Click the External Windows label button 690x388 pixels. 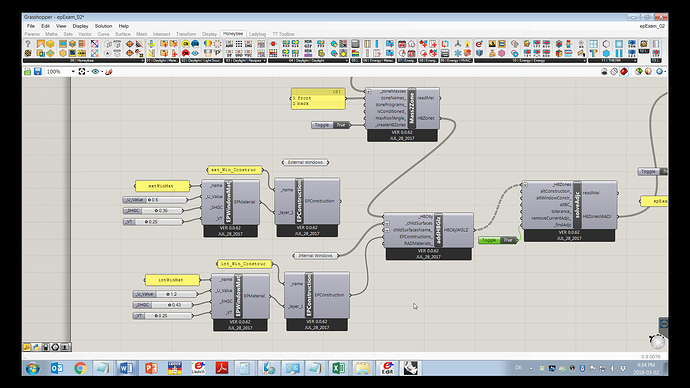point(305,162)
